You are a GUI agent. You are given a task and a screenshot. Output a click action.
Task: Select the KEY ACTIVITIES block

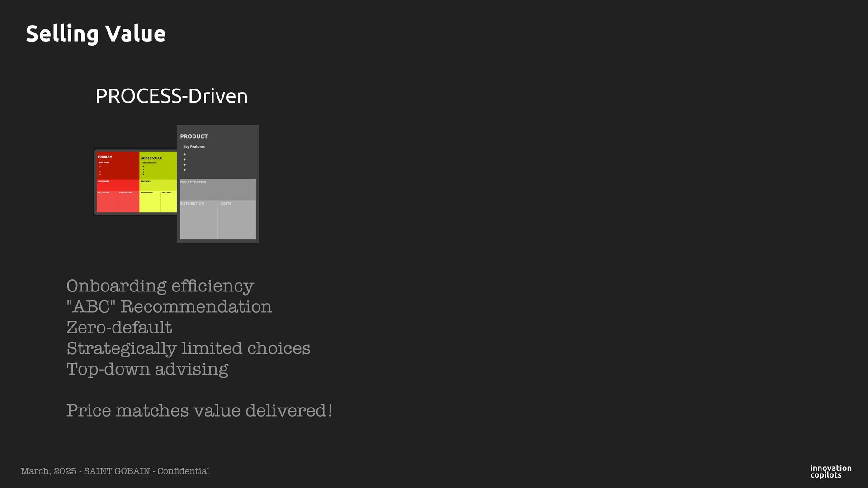tap(217, 190)
